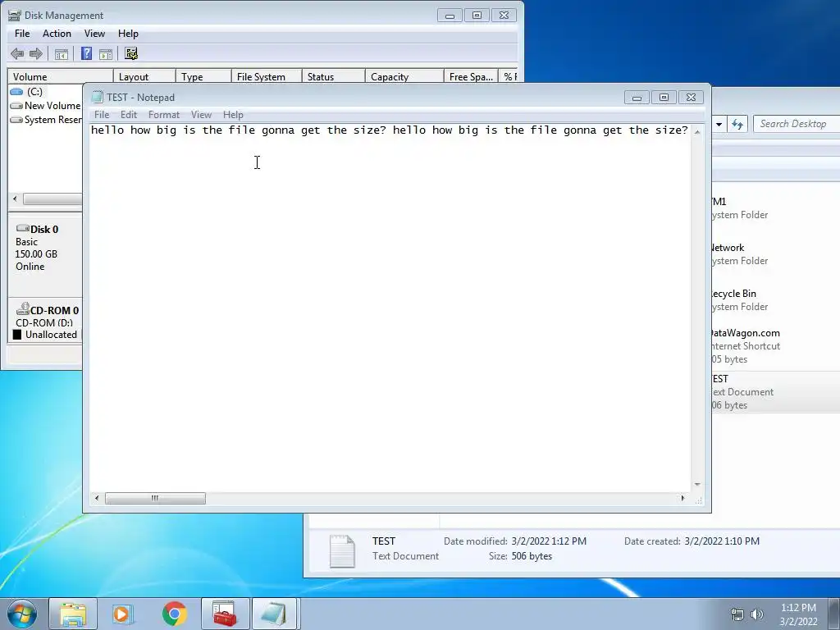Click the Notepad icon in TEST title bar
The image size is (840, 630).
tap(97, 97)
